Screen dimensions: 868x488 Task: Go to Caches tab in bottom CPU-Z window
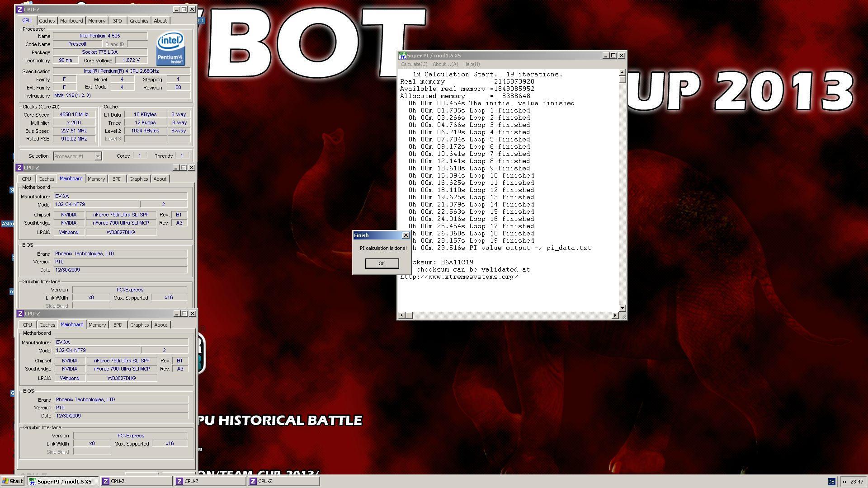47,325
